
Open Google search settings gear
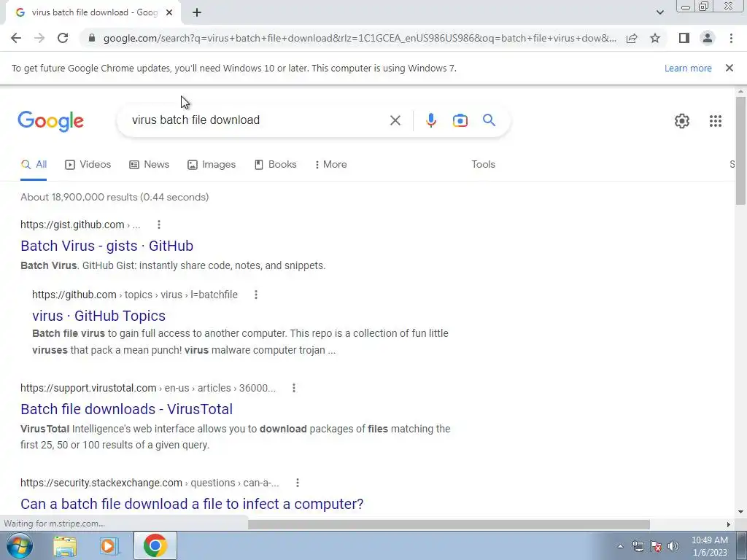682,121
